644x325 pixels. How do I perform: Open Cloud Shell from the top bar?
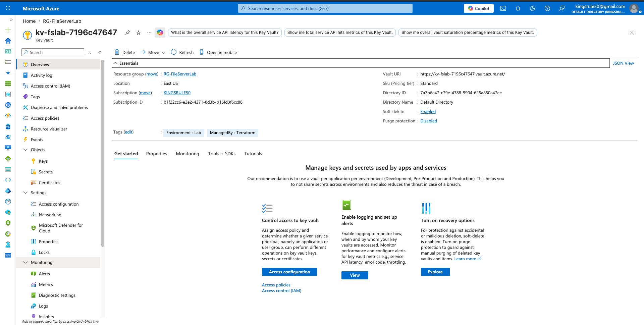[503, 8]
